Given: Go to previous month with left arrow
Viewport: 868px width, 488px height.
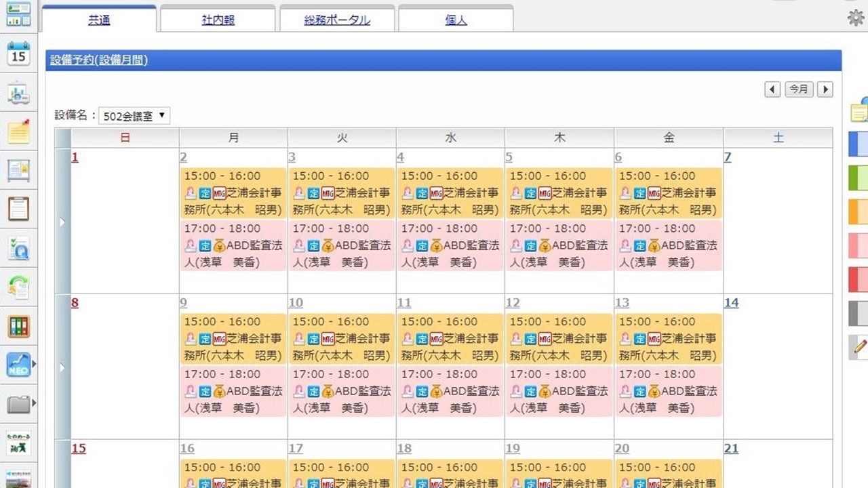Looking at the screenshot, I should (x=772, y=89).
